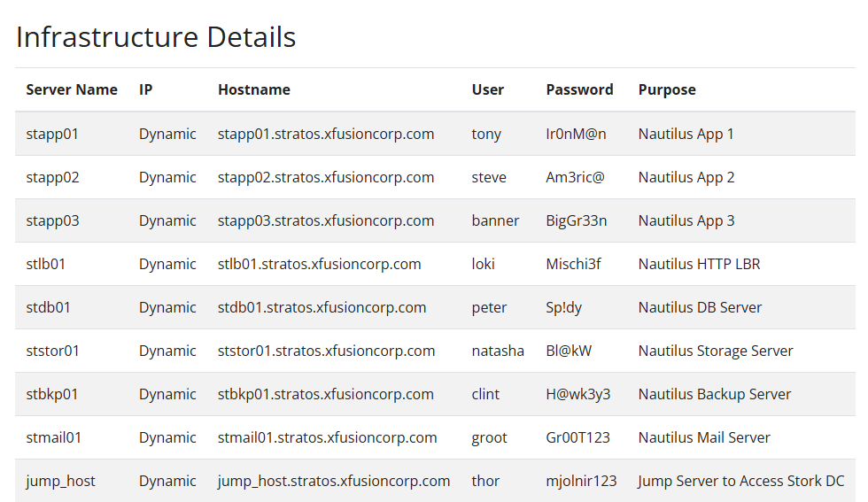868x502 pixels.
Task: Select password cell Sp!dy
Action: [x=564, y=307]
